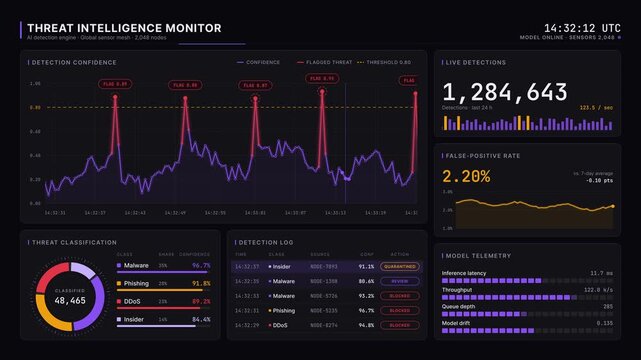
Task: Click the Model drift value 0.135
Action: point(605,323)
